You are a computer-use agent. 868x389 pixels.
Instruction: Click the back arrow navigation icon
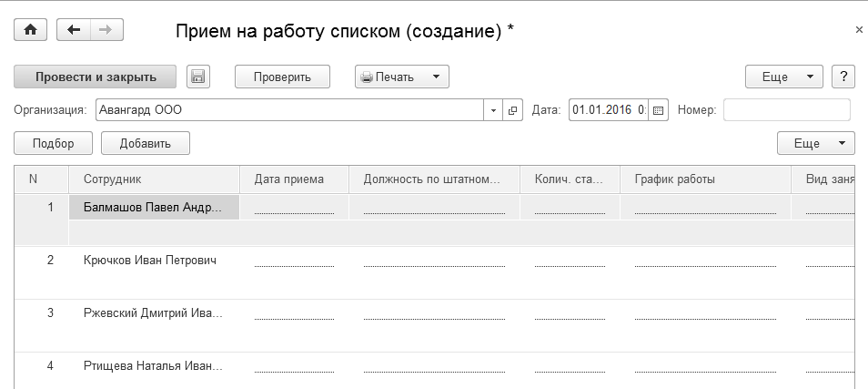click(x=74, y=30)
